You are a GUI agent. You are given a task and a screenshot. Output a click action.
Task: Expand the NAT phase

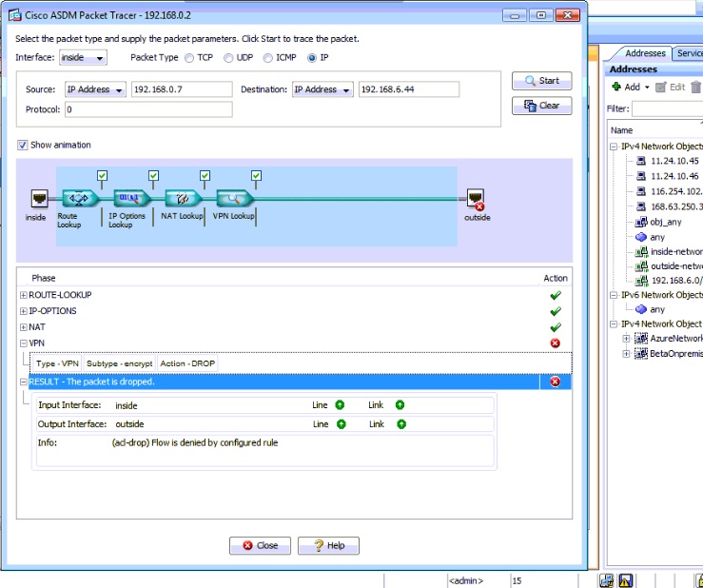(24, 327)
